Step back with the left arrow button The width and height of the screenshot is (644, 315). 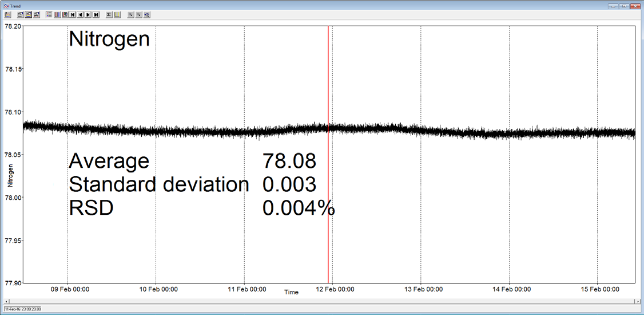click(x=81, y=15)
